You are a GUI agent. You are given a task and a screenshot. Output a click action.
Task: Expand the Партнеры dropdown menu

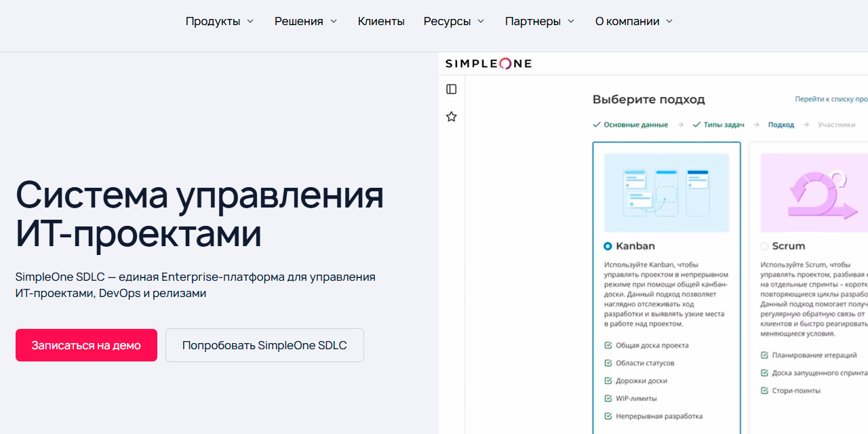tap(540, 21)
